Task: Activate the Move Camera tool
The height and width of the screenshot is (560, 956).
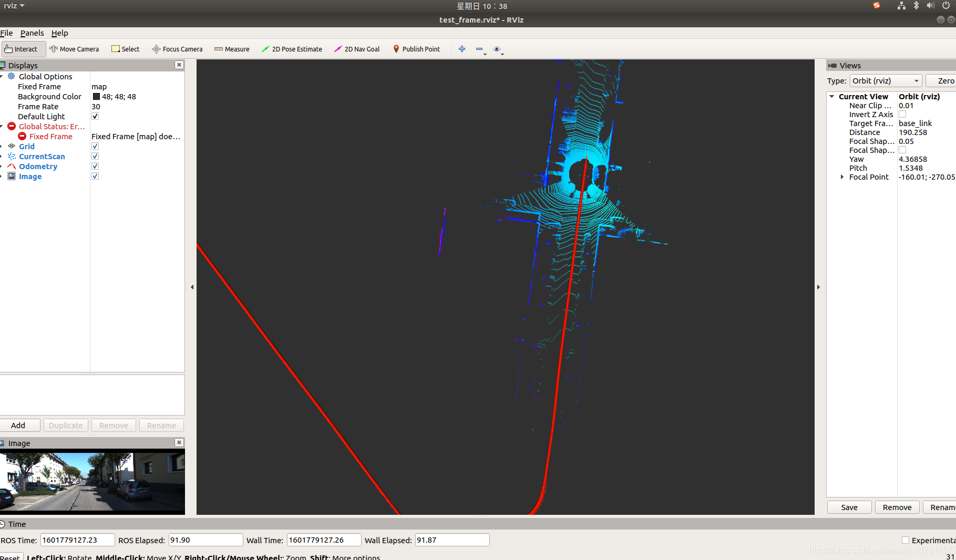Action: click(74, 49)
